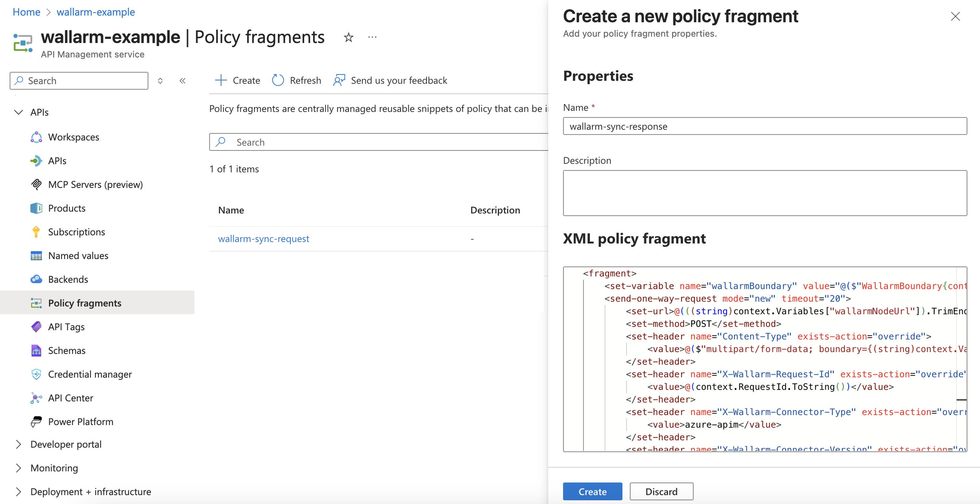The width and height of the screenshot is (980, 504).
Task: Expand the Developer portal section
Action: (x=18, y=444)
